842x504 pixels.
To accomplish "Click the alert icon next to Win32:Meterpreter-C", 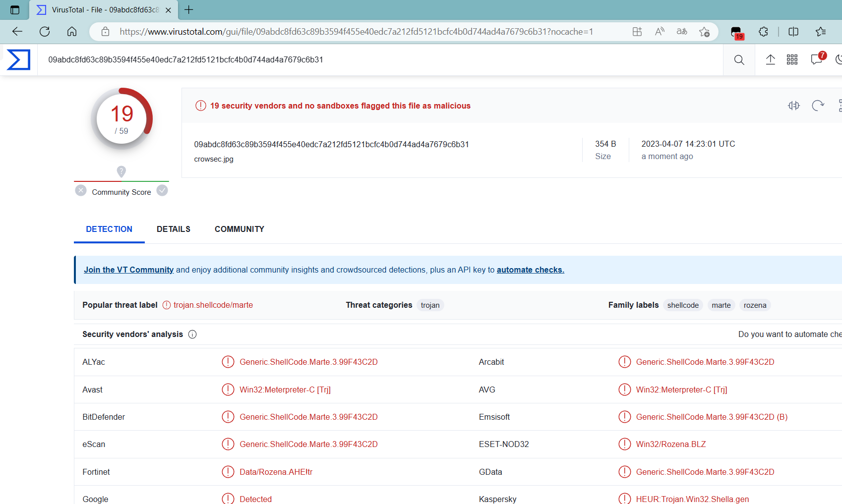I will (228, 390).
